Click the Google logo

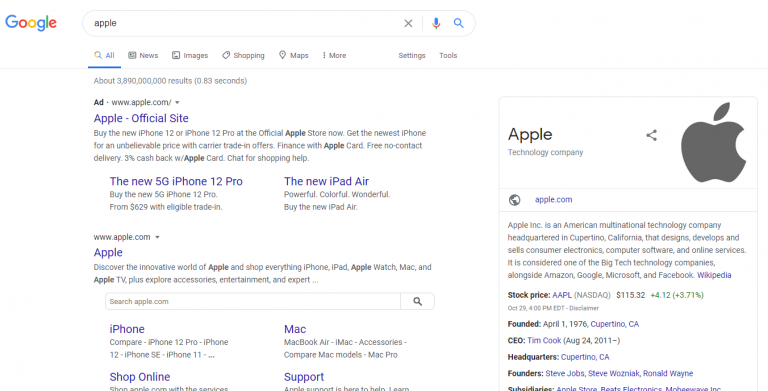(x=31, y=23)
